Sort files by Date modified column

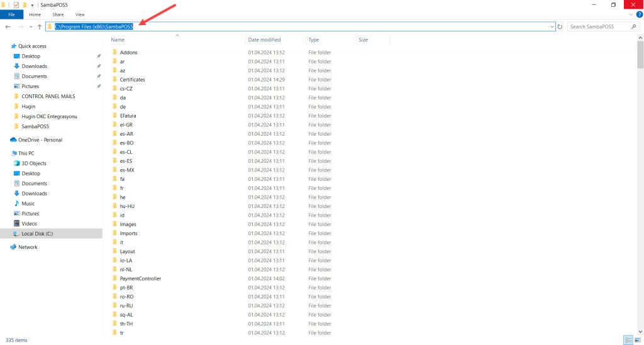pyautogui.click(x=264, y=40)
